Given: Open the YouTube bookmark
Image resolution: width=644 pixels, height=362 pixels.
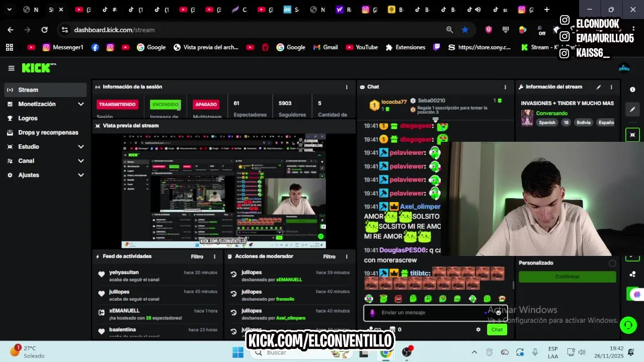Looking at the screenshot, I should click(362, 47).
